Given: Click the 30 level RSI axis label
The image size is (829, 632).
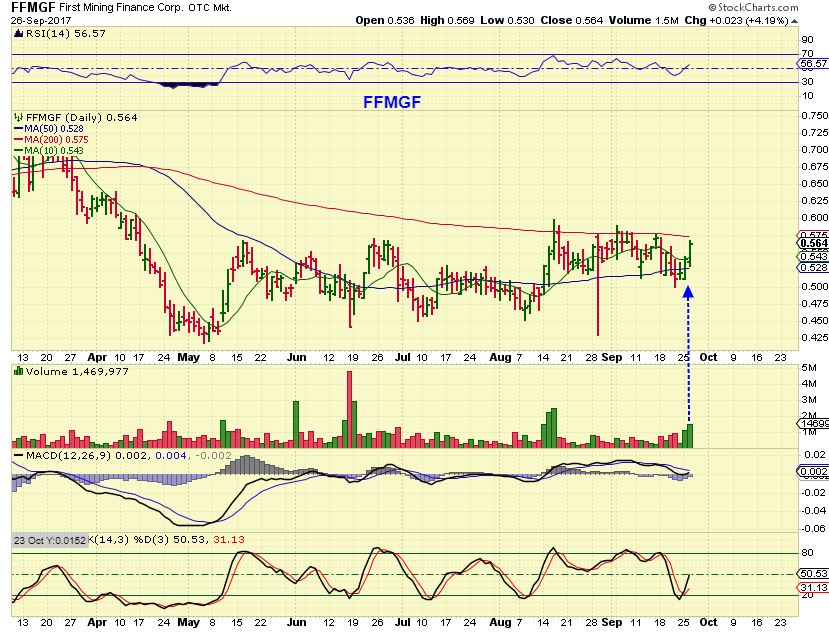Looking at the screenshot, I should point(807,81).
